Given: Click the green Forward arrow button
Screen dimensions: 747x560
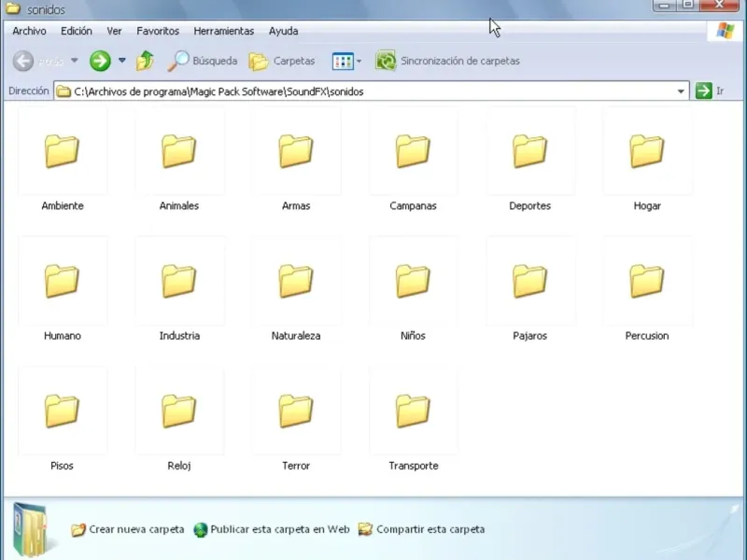Looking at the screenshot, I should [100, 62].
